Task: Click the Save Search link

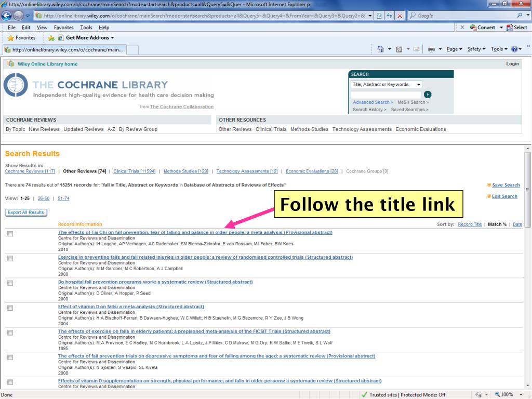Action: tap(506, 185)
